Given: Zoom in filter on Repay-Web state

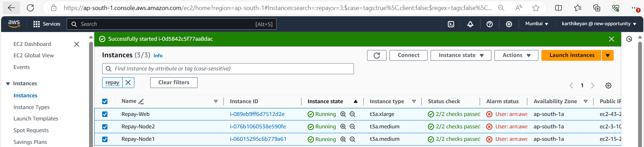Looking at the screenshot, I should tap(343, 114).
